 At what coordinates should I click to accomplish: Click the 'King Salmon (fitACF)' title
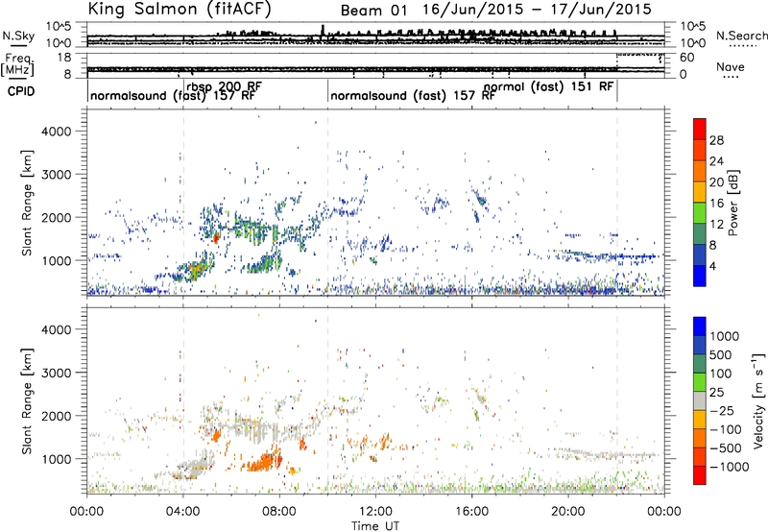pos(180,10)
